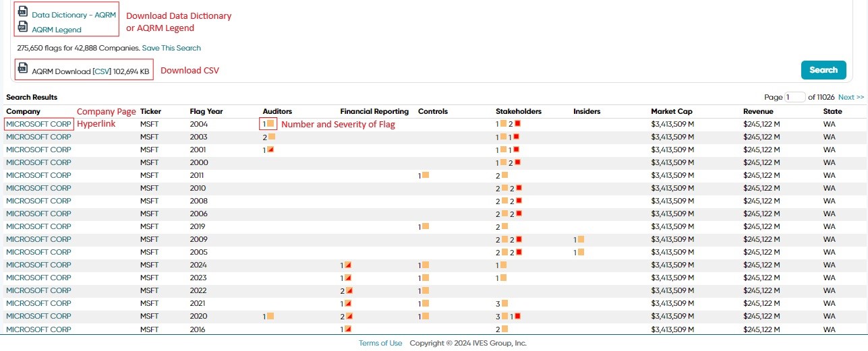The height and width of the screenshot is (351, 868).
Task: Click the Auditors flag in the 2003 row
Action: (272, 137)
